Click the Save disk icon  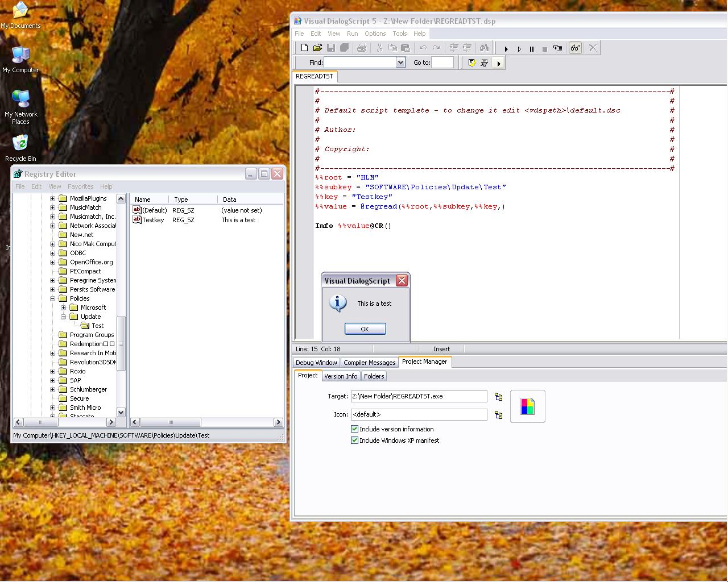[331, 48]
